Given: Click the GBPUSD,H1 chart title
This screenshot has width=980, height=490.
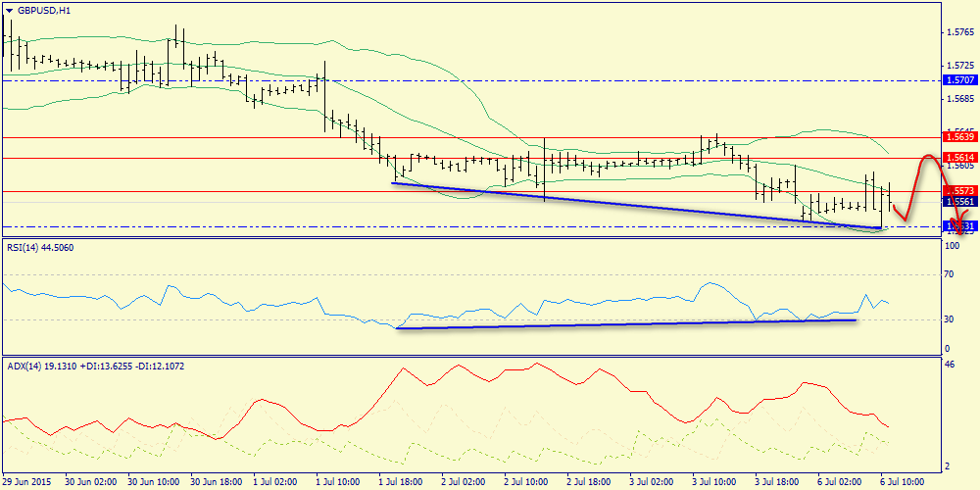Looking at the screenshot, I should tap(44, 10).
